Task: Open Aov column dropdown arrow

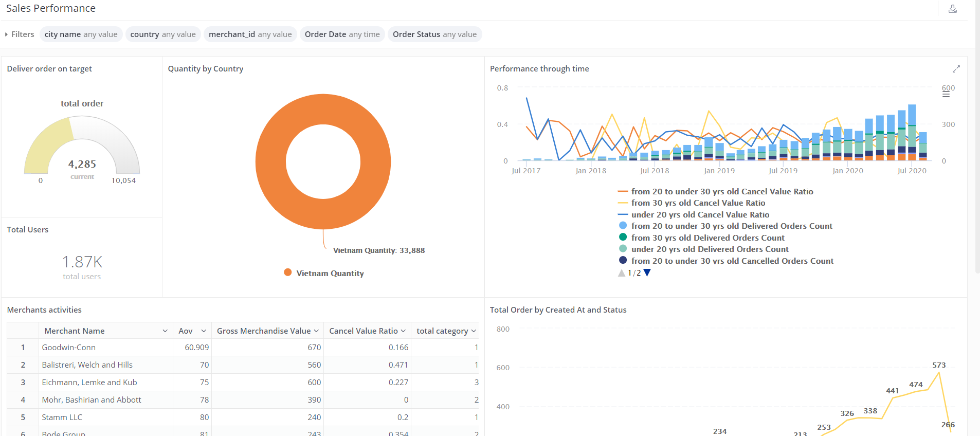Action: coord(204,331)
